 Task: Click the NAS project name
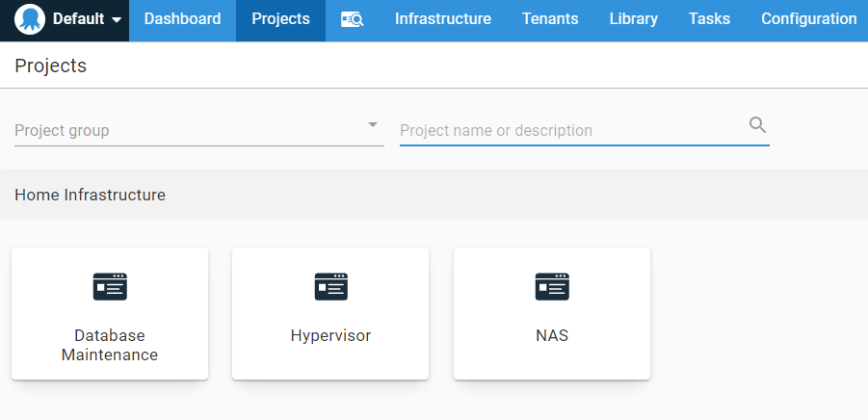[x=552, y=336]
